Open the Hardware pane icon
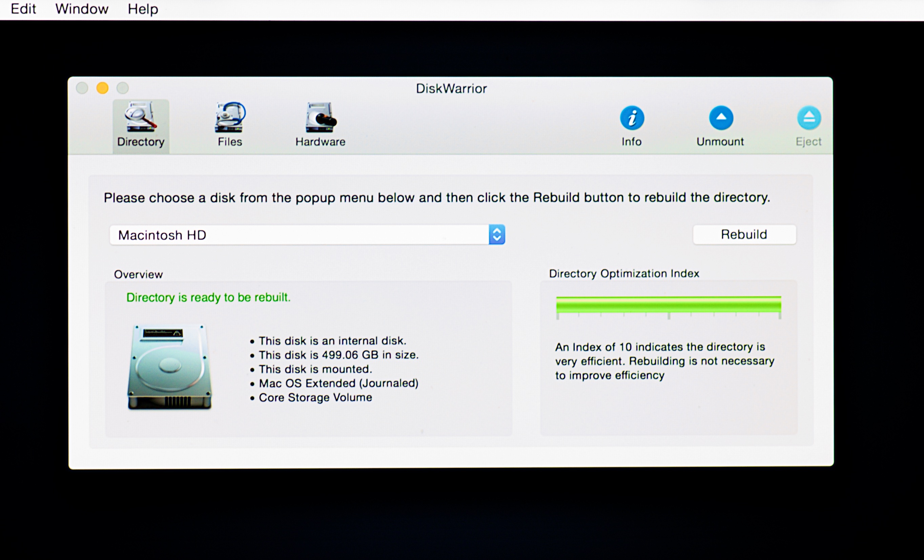This screenshot has width=924, height=560. click(x=320, y=125)
